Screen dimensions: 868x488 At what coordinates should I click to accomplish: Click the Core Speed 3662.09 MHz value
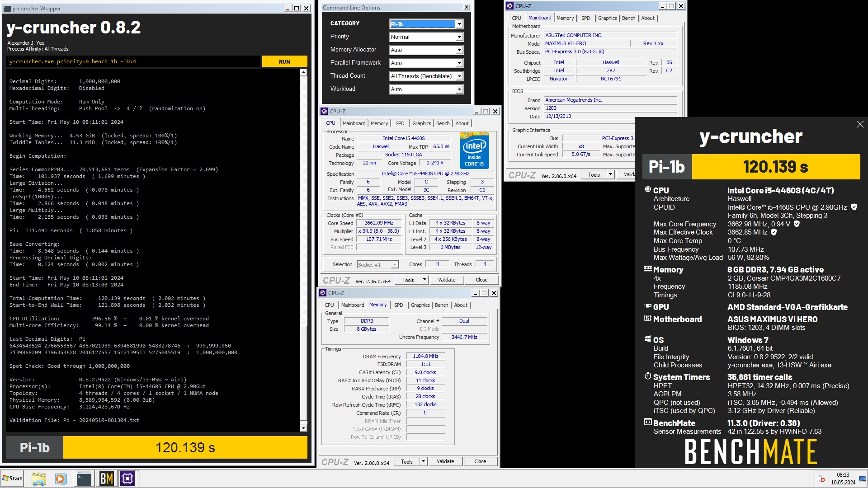[379, 223]
